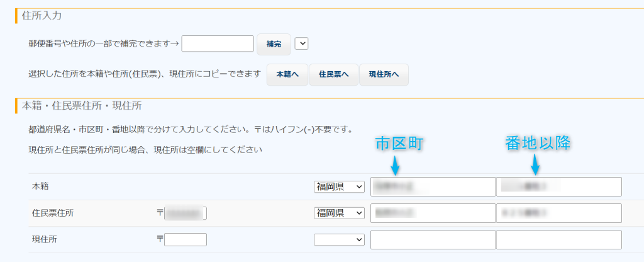The height and width of the screenshot is (262, 644).
Task: Click the 現住所 postal code field
Action: point(186,239)
